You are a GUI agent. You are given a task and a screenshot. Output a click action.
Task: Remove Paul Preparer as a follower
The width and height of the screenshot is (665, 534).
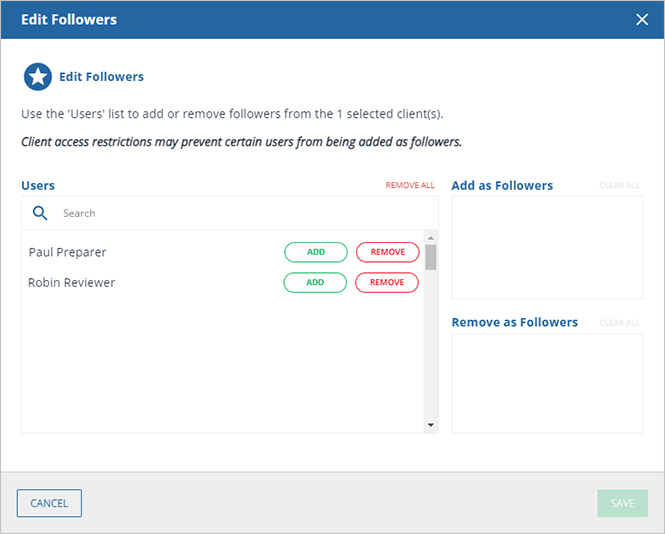click(387, 252)
